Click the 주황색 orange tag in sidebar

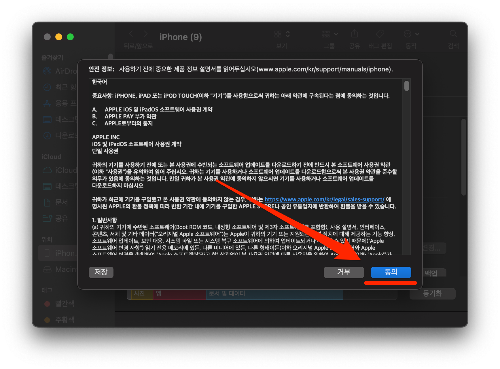(x=60, y=320)
